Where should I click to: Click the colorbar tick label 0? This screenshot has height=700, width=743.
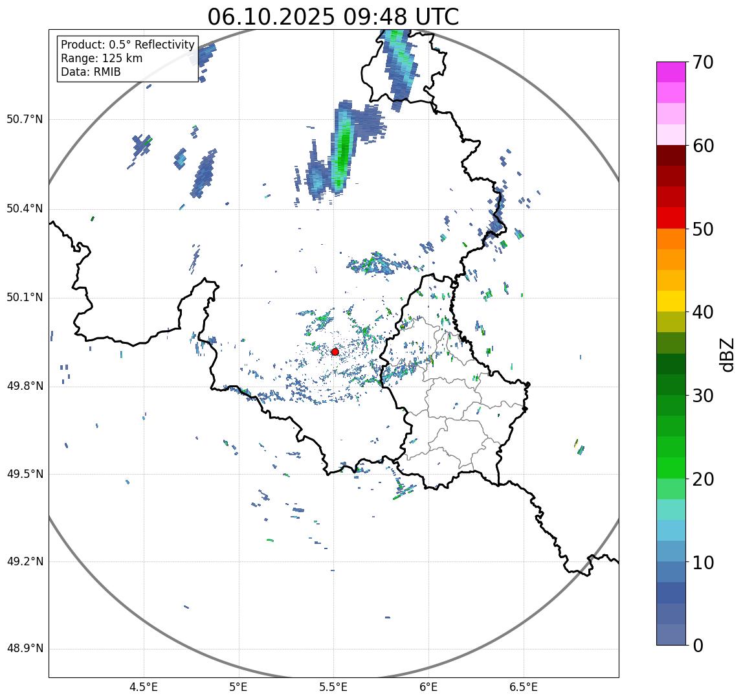click(698, 646)
